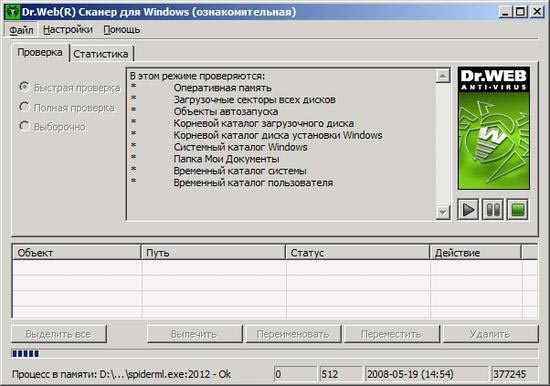Click the Удалить button
This screenshot has height=386, width=550.
(490, 334)
